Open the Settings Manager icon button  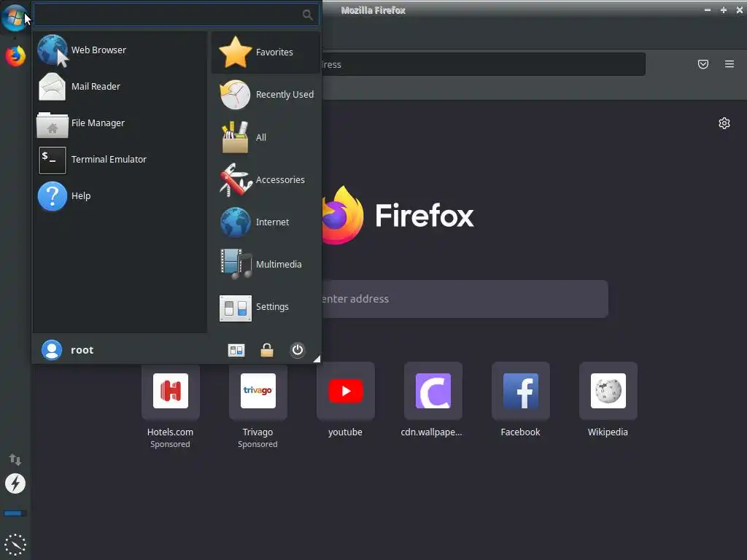[x=236, y=351]
